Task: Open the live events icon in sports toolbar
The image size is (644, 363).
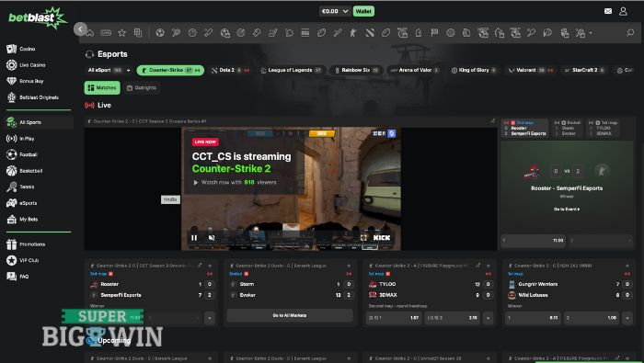Action: coord(106,33)
